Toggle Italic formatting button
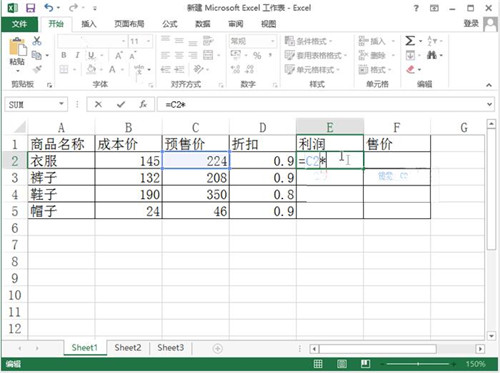500x373 pixels. 77,55
